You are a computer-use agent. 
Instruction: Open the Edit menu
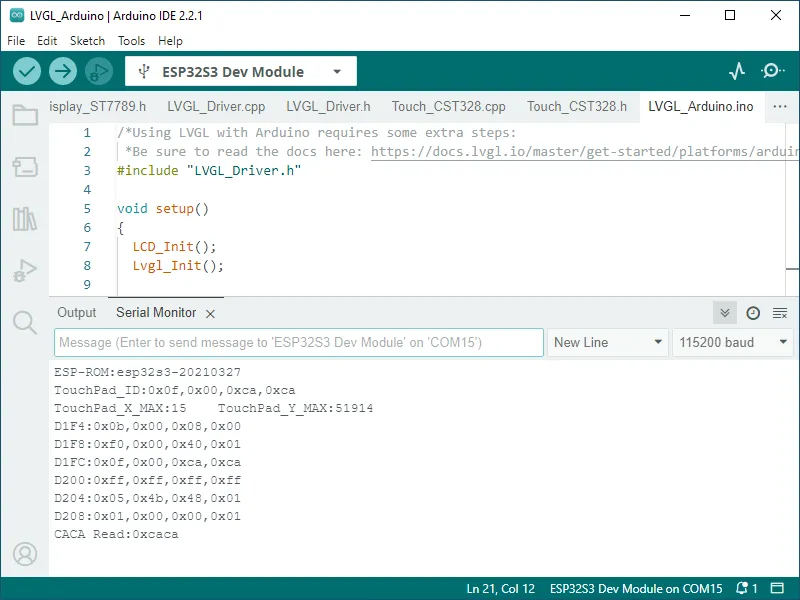point(47,41)
